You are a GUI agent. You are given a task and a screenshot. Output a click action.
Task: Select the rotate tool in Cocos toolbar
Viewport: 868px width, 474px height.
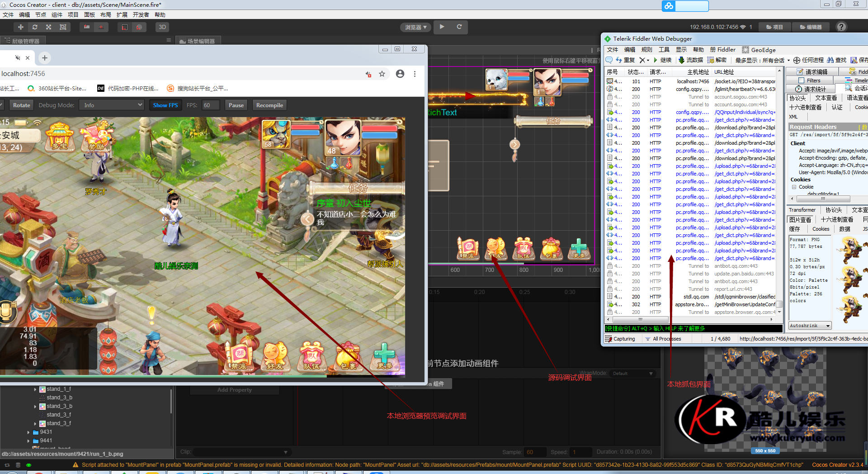point(35,27)
